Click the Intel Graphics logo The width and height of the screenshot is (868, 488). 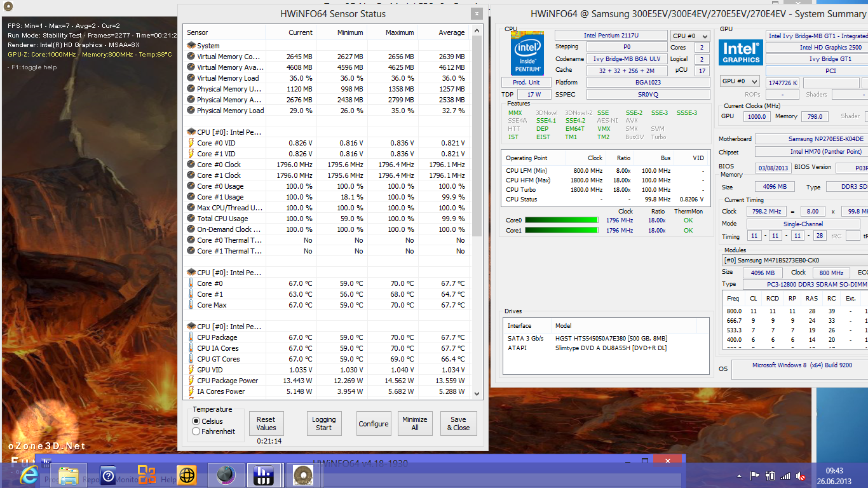pos(741,52)
